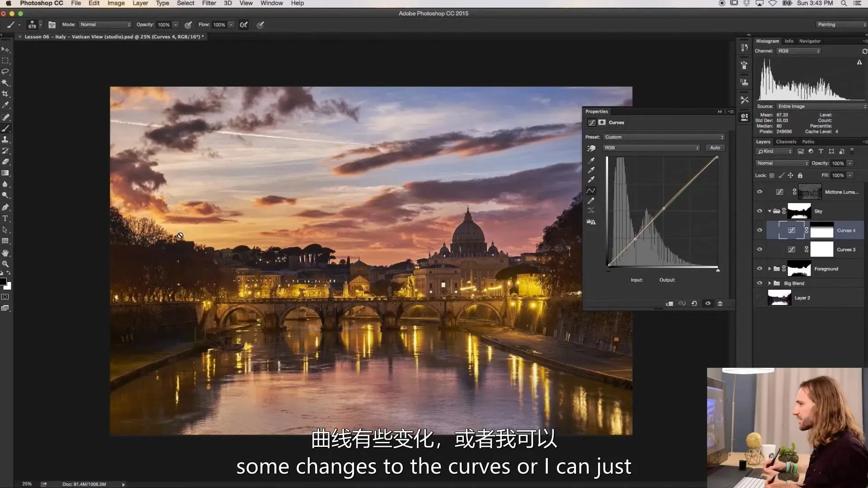Select the Zoom tool
The image size is (868, 488).
point(5,264)
